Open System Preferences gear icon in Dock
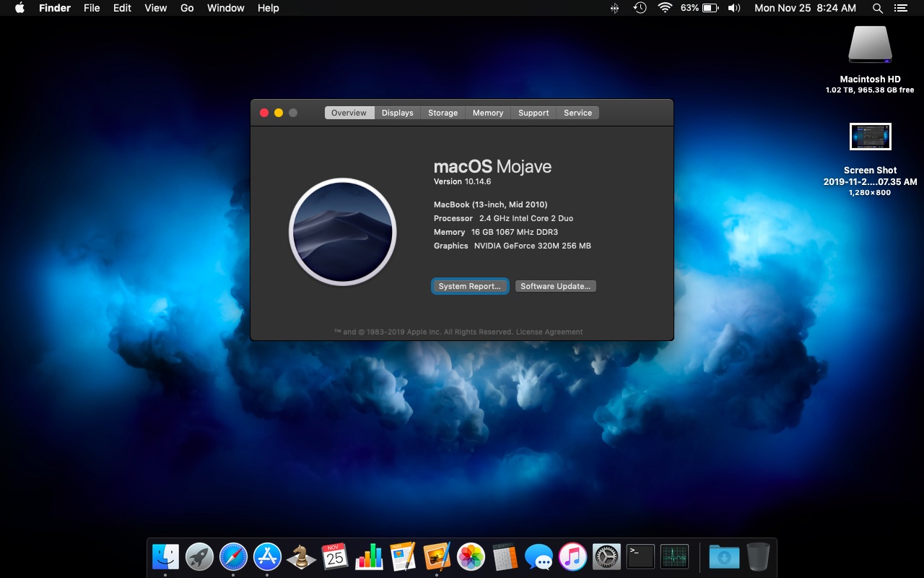924x578 pixels. pyautogui.click(x=606, y=557)
